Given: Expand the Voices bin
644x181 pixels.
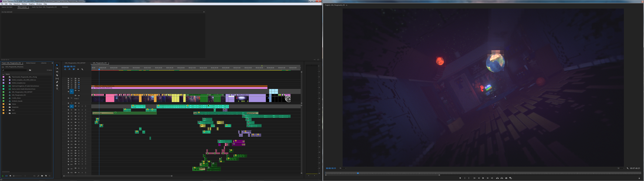Looking at the screenshot, I should (7, 104).
